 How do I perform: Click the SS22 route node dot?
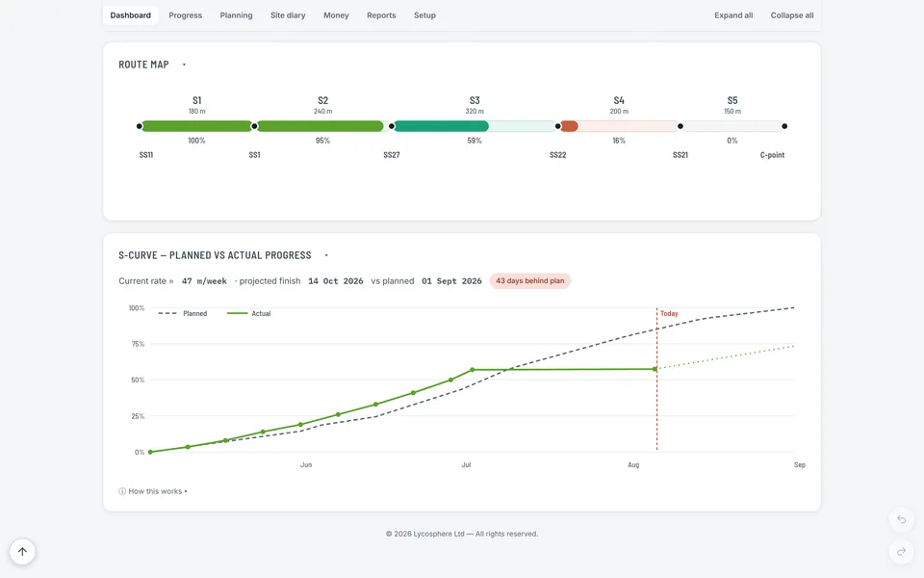[557, 126]
